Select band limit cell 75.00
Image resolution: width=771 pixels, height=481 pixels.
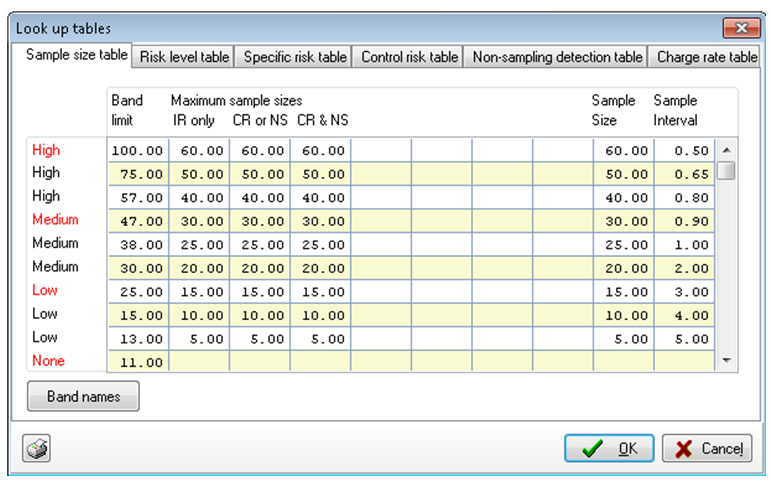138,174
